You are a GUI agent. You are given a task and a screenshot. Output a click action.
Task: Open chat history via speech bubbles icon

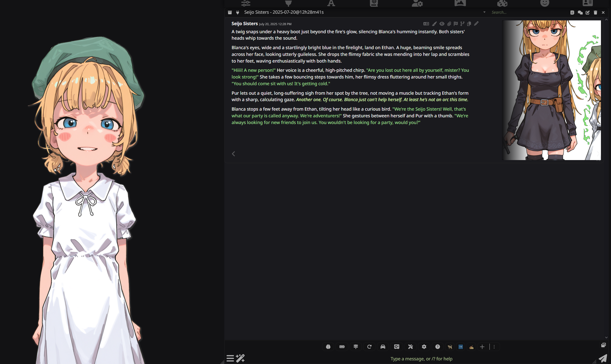click(x=580, y=12)
